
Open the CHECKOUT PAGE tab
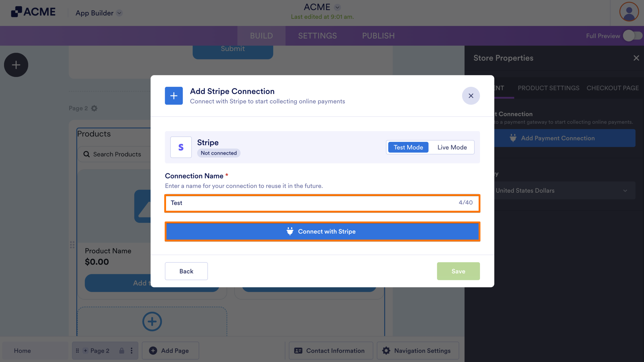pyautogui.click(x=613, y=88)
